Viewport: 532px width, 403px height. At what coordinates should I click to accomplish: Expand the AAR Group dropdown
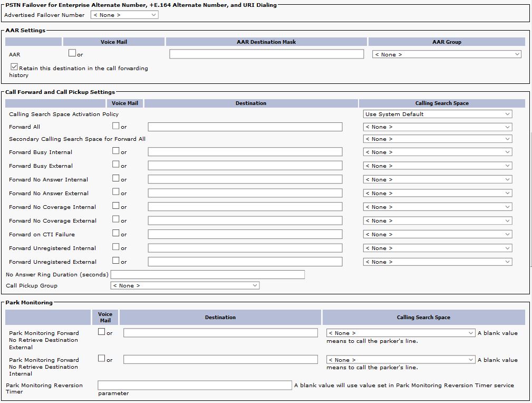446,54
